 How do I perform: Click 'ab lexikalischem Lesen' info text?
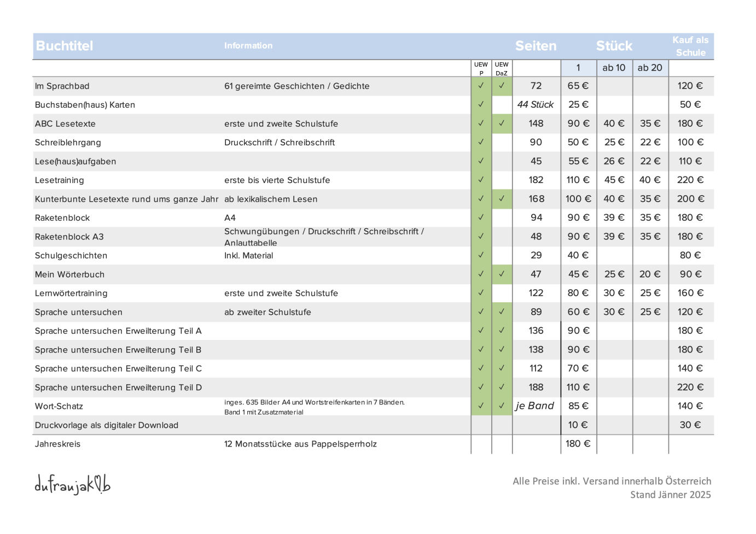click(x=271, y=199)
